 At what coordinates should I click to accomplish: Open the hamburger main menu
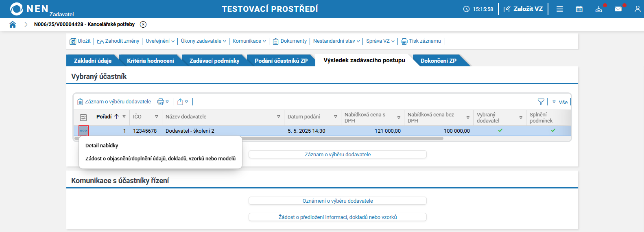tap(560, 9)
